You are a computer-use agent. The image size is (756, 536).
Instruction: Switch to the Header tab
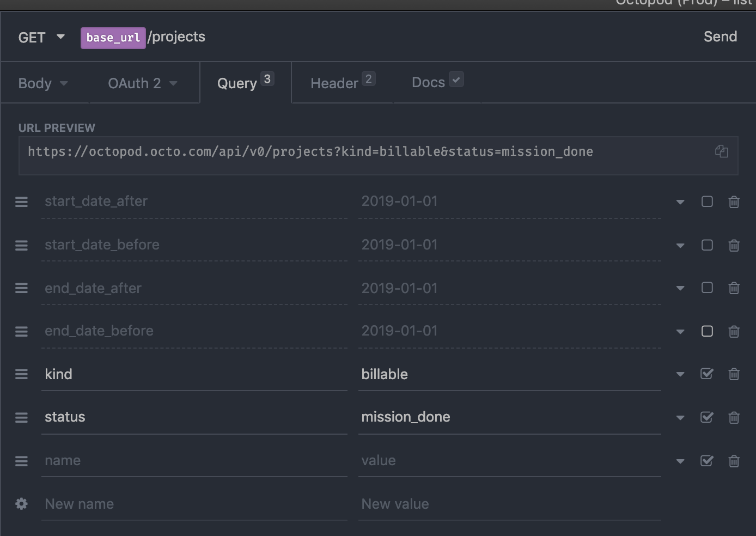click(334, 83)
